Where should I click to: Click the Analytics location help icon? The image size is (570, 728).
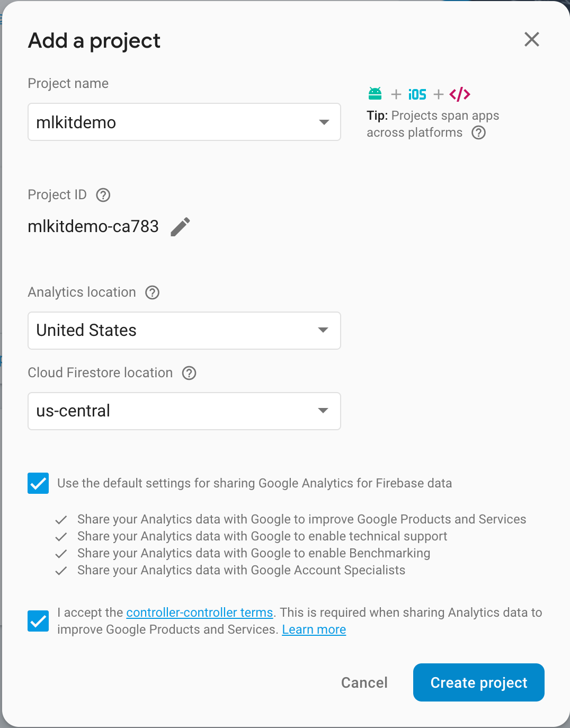click(x=153, y=292)
